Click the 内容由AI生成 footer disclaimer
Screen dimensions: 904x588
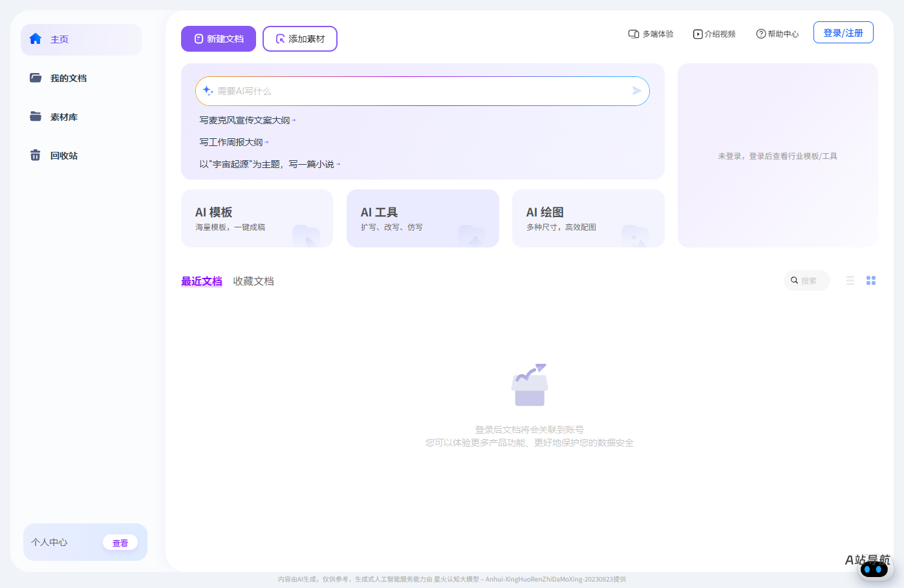452,579
